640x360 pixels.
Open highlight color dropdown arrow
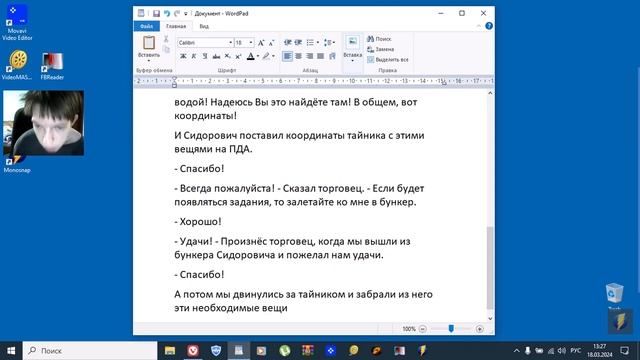coord(273,56)
